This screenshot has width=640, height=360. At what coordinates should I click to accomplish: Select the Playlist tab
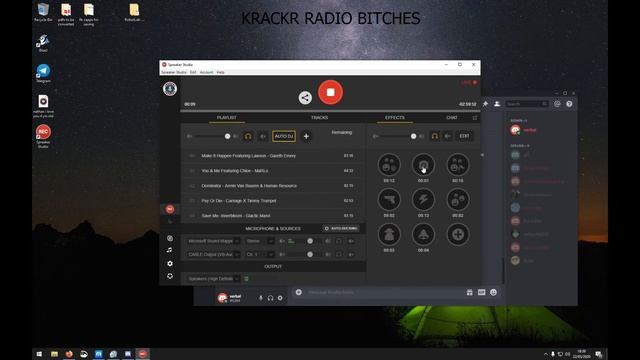pyautogui.click(x=227, y=118)
